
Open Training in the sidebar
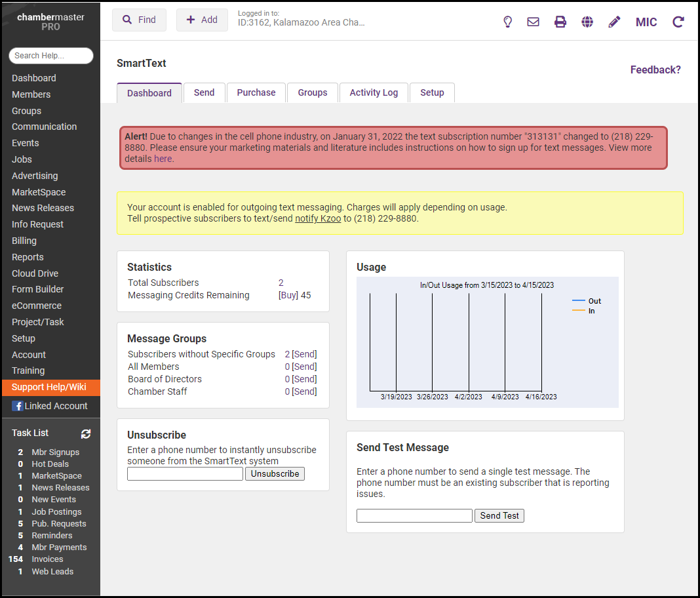(28, 370)
